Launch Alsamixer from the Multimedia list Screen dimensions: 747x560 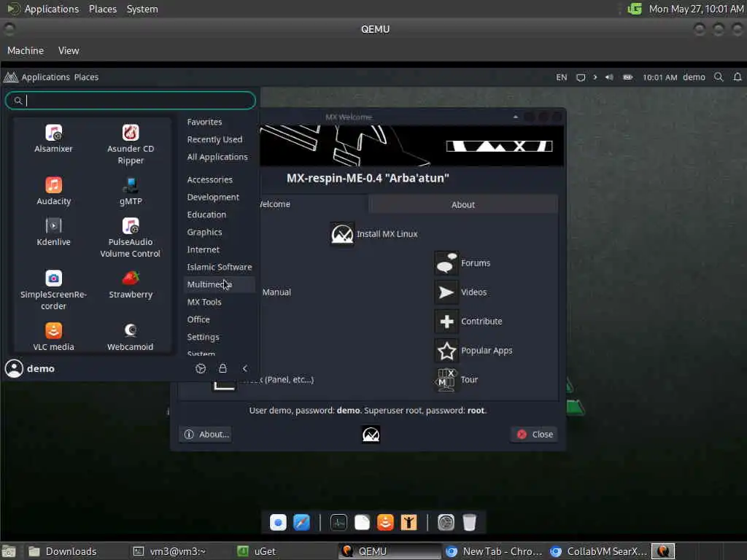[x=53, y=139]
